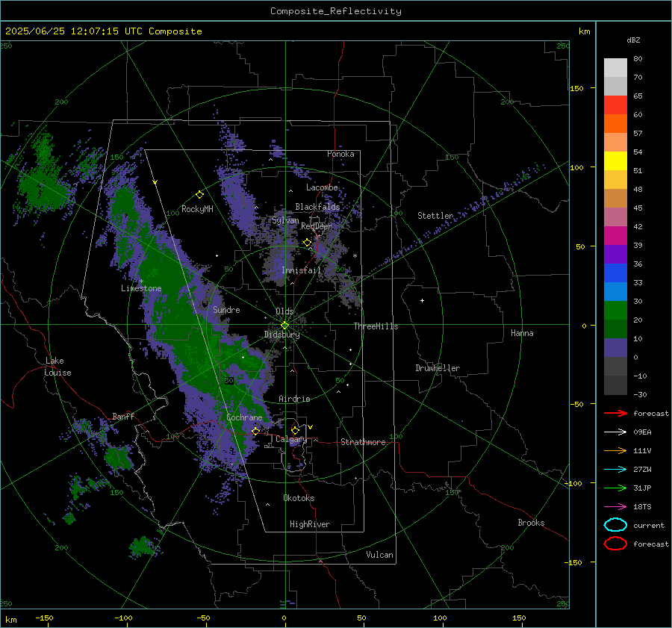Click the HighRiver town label

310,524
